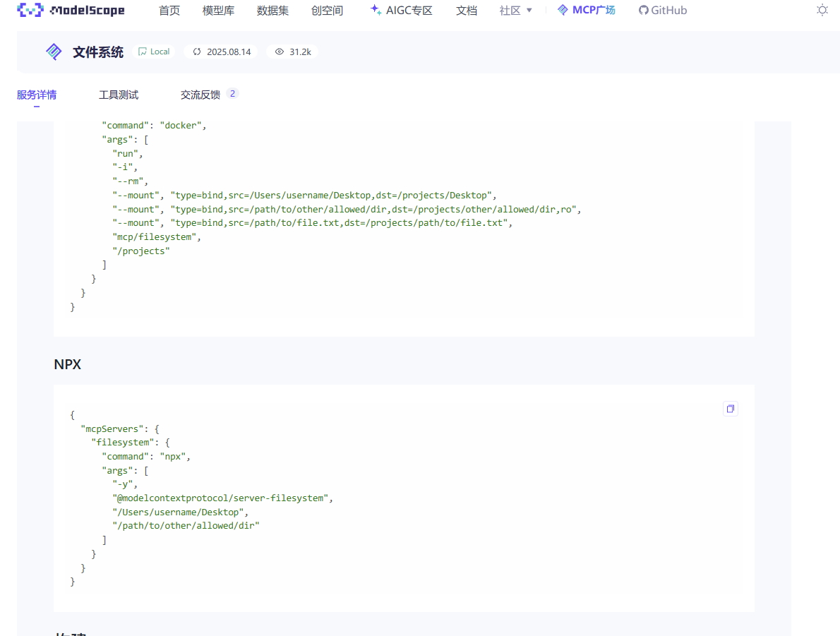Open 首页 in the top navigation

[169, 10]
